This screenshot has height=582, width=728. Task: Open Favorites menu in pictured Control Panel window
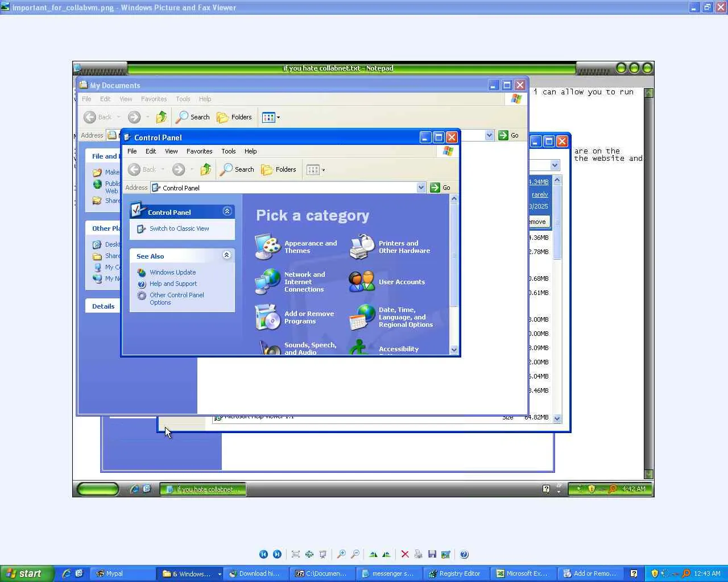click(x=200, y=151)
